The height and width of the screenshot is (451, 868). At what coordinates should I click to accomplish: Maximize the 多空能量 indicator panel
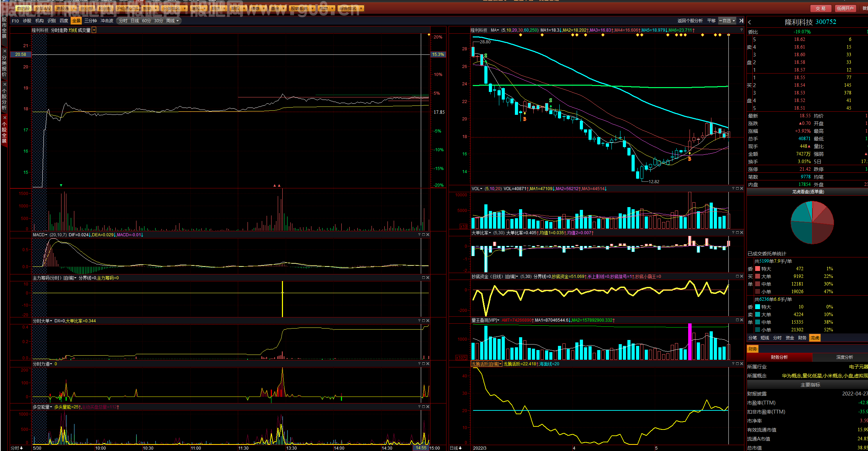click(424, 407)
